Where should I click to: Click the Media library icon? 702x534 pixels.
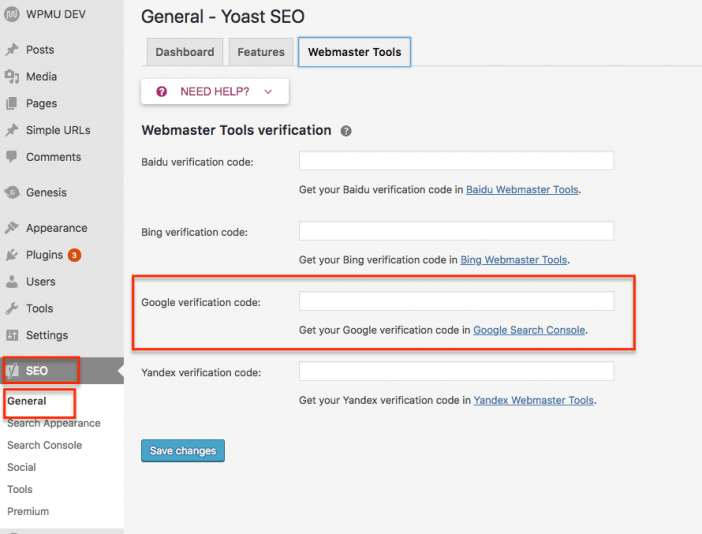pos(12,77)
